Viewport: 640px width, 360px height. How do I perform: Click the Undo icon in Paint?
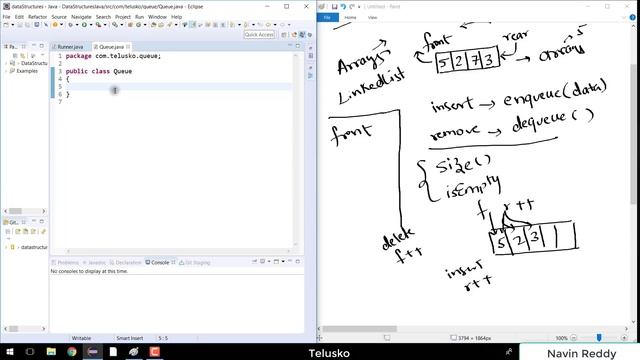click(343, 7)
